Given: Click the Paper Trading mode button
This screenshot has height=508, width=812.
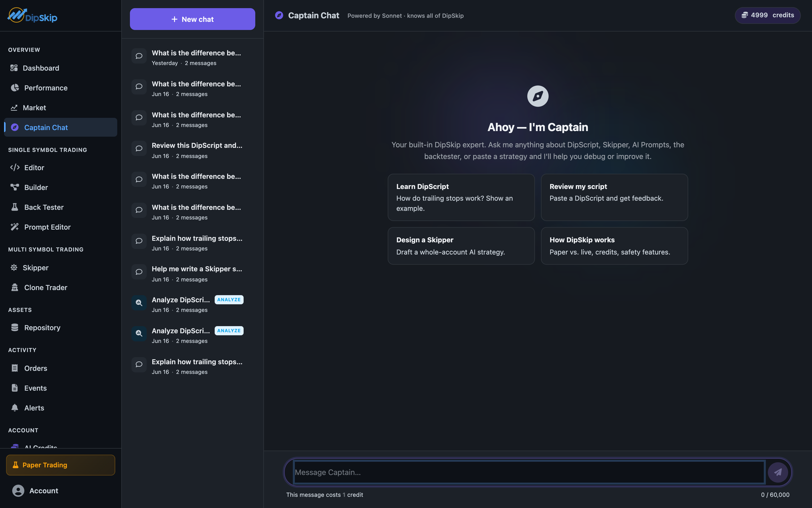Looking at the screenshot, I should (x=60, y=465).
